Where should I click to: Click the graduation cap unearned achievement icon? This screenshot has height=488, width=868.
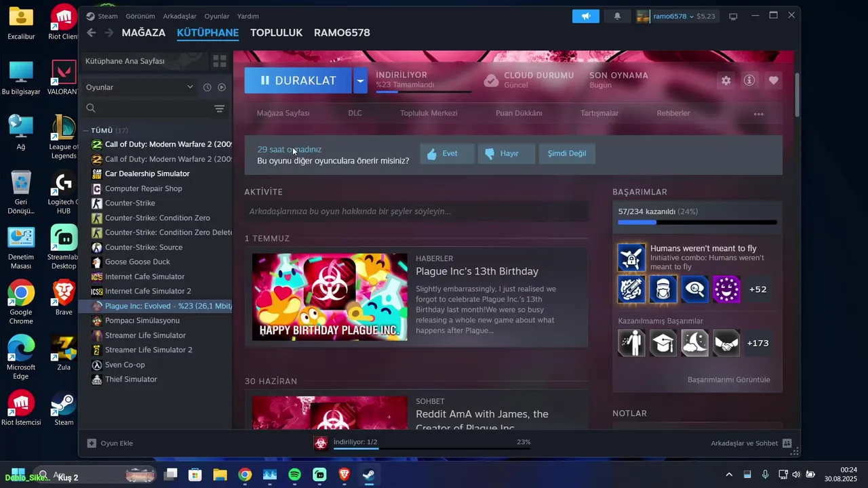click(663, 343)
